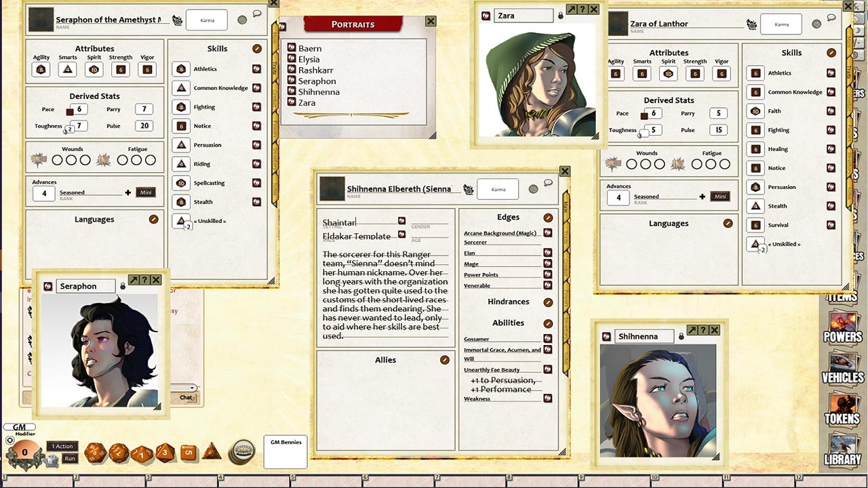Select the 1 Action button
Viewport: 868px width, 488px height.
pyautogui.click(x=63, y=446)
